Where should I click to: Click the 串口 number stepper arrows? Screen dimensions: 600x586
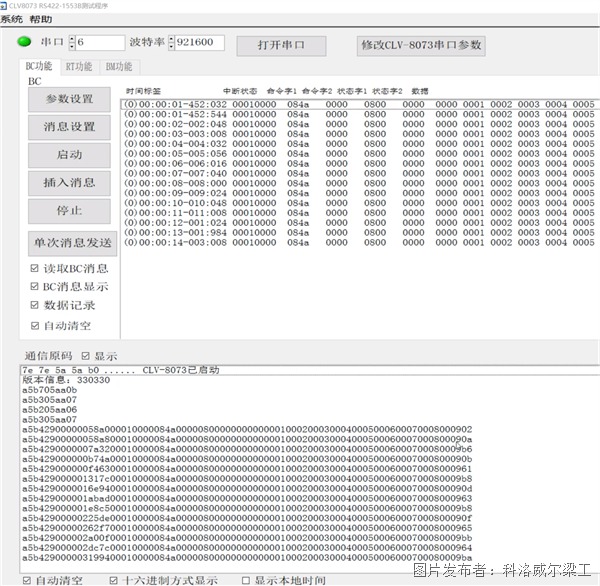[x=72, y=42]
